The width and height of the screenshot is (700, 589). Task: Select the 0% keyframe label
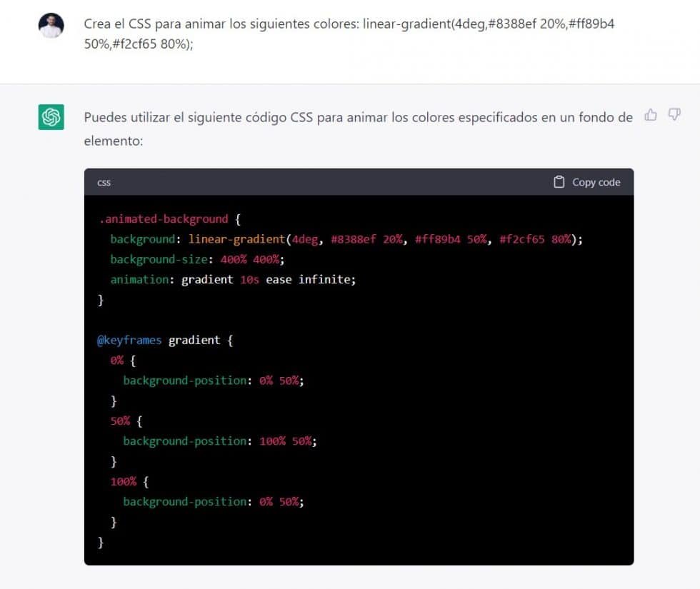click(x=116, y=360)
